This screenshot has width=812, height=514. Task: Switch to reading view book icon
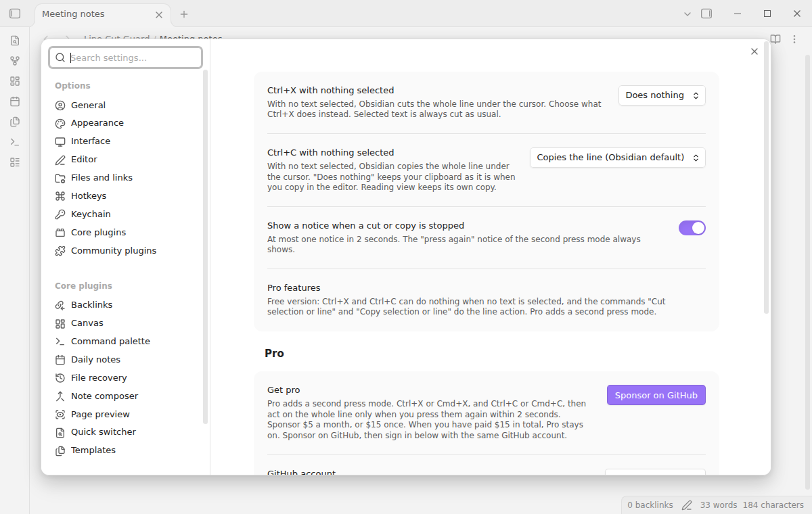click(775, 39)
